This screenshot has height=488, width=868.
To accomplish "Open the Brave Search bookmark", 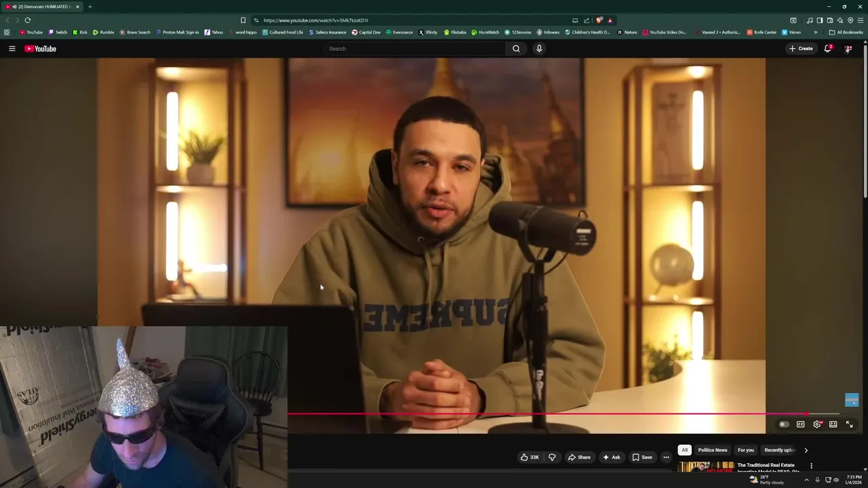I will pyautogui.click(x=135, y=32).
